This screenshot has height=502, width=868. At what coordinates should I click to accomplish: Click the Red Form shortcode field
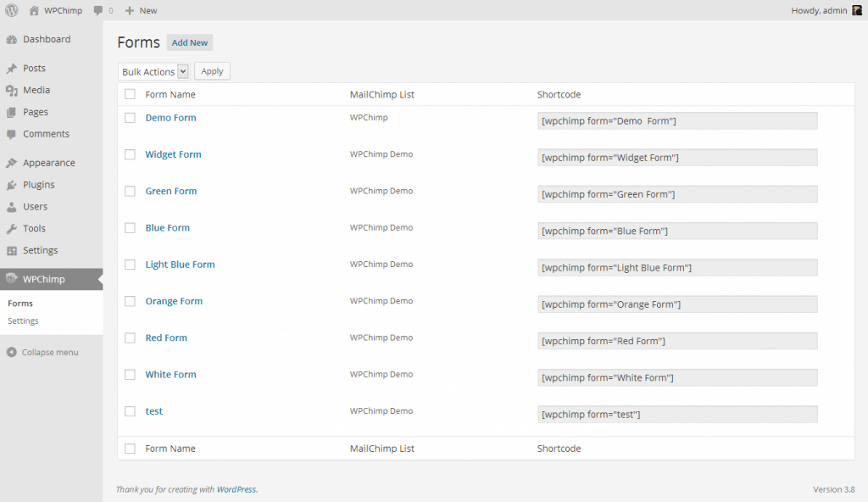click(x=677, y=341)
